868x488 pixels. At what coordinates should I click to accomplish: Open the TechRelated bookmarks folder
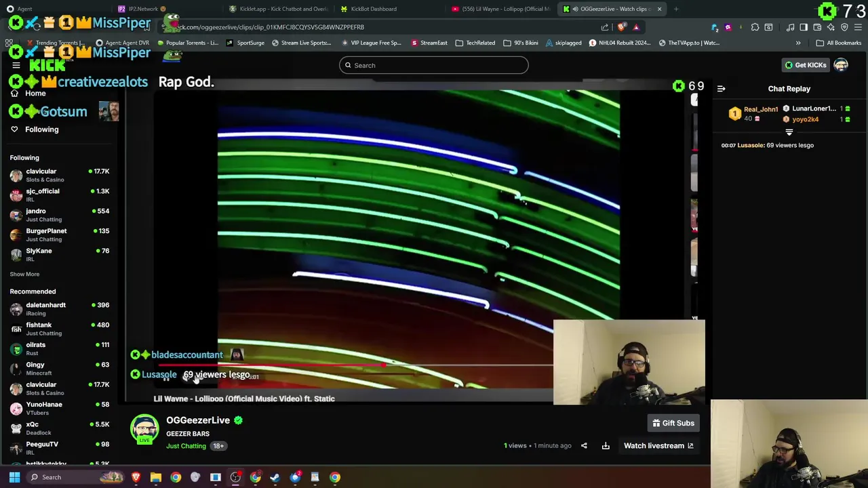click(475, 43)
